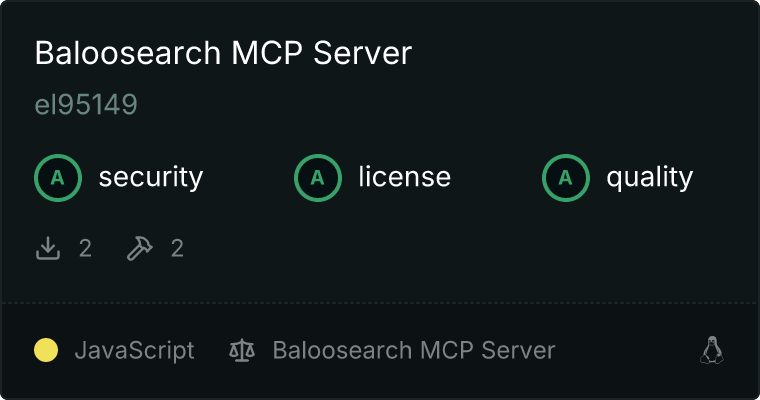Click the JavaScript language label

point(135,351)
